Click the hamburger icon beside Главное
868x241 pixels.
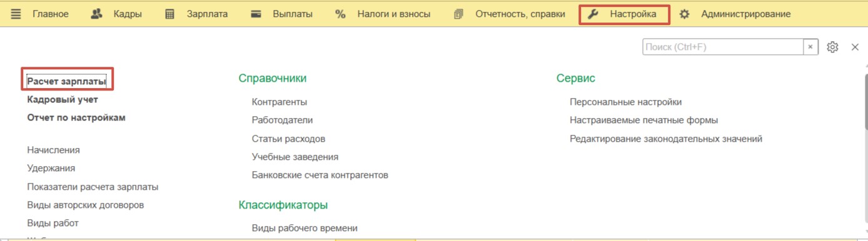16,14
